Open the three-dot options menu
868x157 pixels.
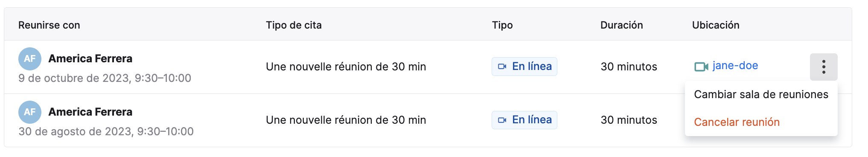coord(824,67)
